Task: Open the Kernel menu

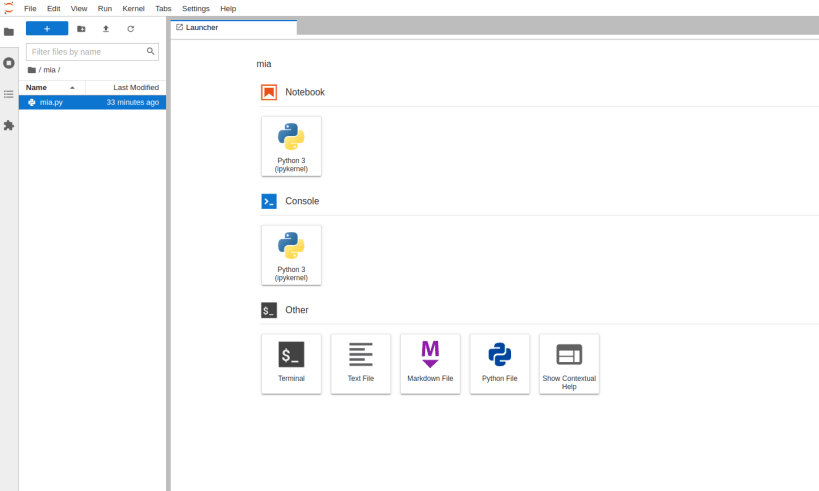Action: [x=133, y=8]
